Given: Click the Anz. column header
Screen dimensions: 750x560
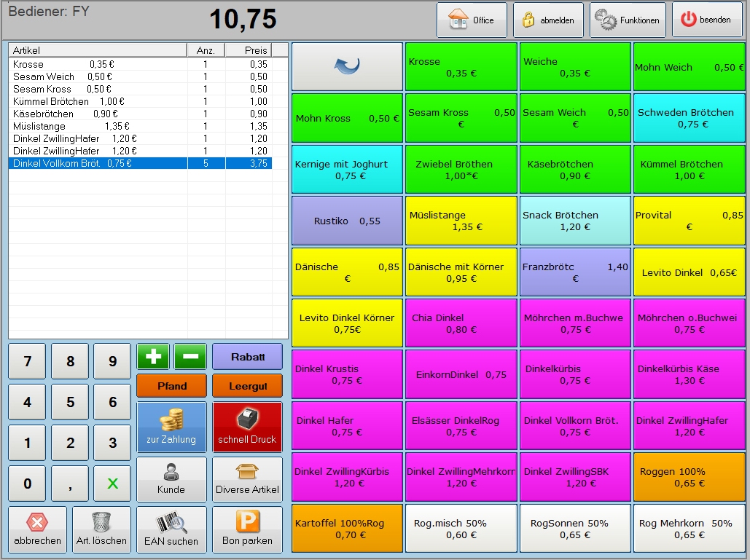Looking at the screenshot, I should [206, 50].
